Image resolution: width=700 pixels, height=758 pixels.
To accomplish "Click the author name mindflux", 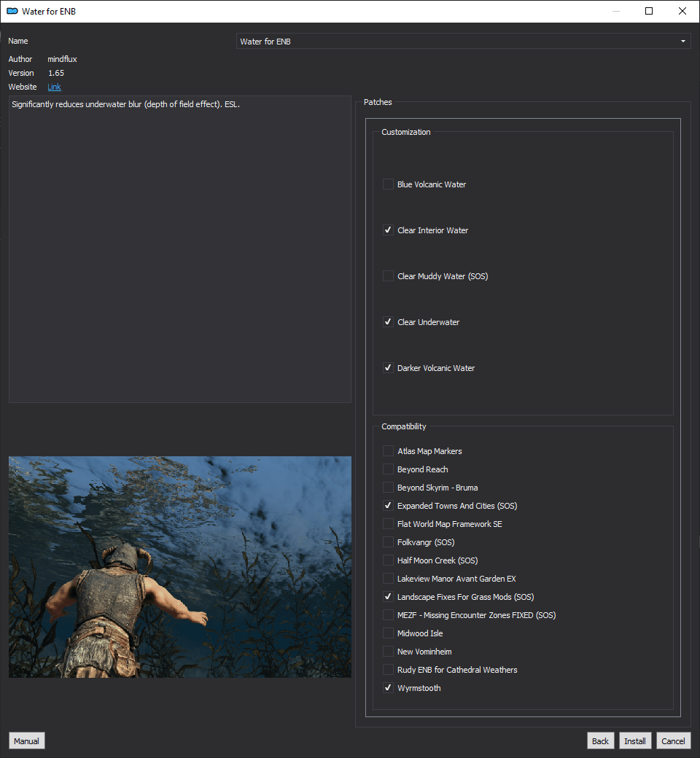I will coord(62,59).
